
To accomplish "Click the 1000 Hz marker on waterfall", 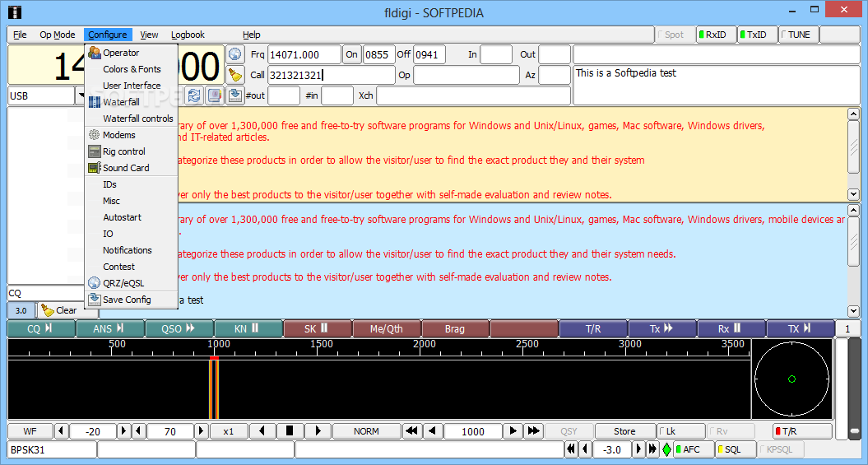I will tap(219, 344).
